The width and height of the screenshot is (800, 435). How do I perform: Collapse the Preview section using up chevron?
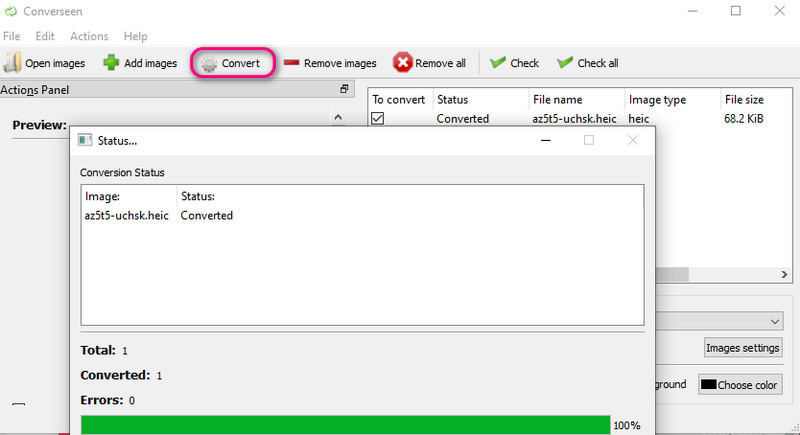click(338, 117)
